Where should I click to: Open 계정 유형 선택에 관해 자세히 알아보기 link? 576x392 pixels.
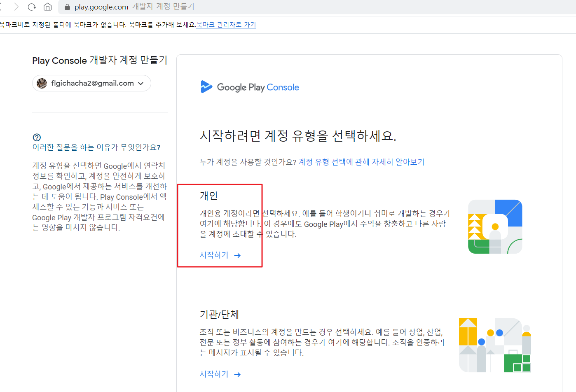(x=361, y=162)
